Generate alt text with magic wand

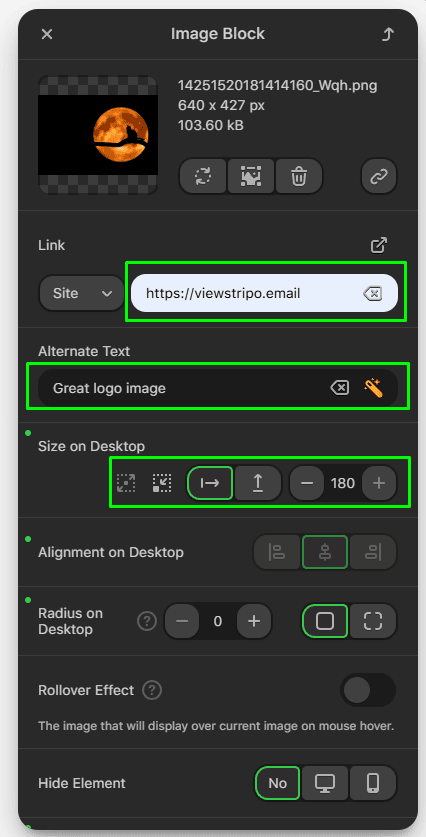point(373,388)
